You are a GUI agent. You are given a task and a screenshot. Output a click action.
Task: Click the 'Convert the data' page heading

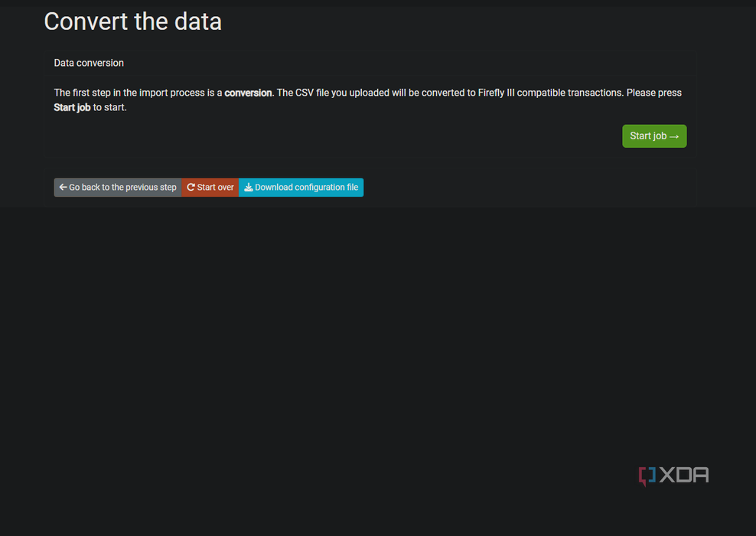tap(132, 21)
